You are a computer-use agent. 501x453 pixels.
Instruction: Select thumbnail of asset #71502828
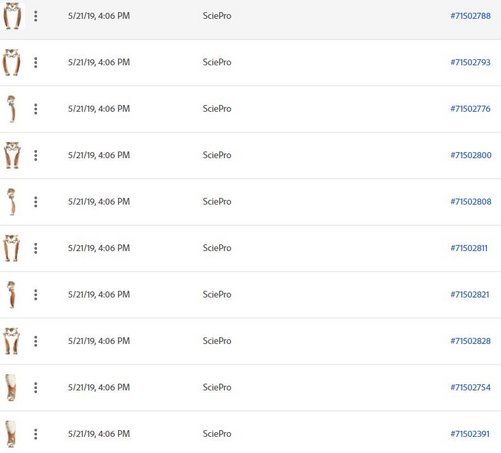point(12,341)
